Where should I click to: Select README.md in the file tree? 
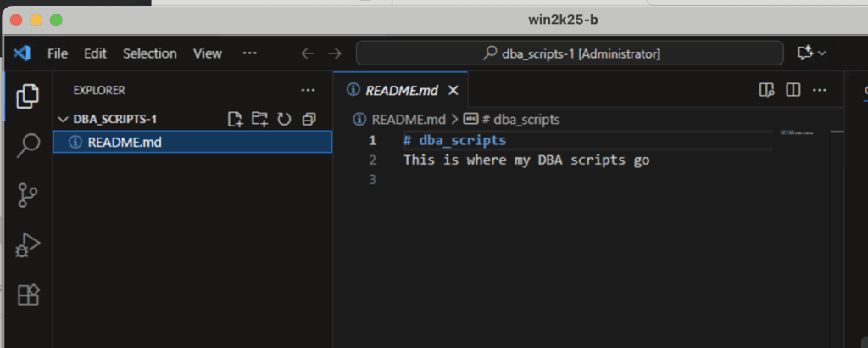point(125,142)
